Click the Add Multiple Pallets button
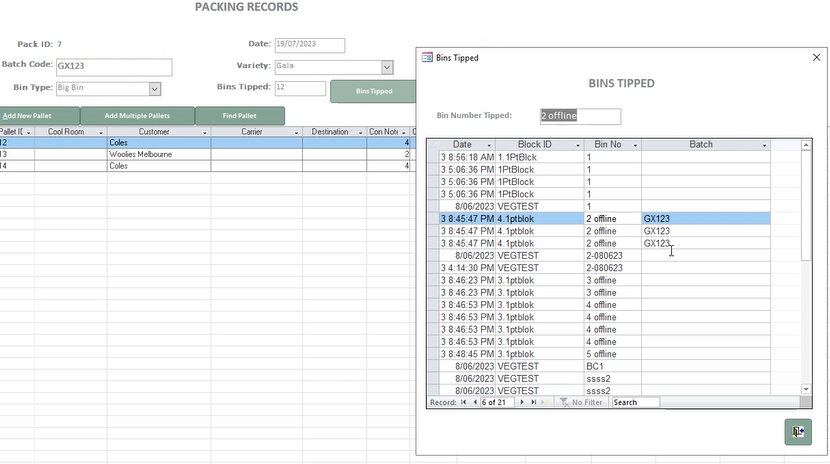Image resolution: width=830 pixels, height=464 pixels. coord(137,116)
